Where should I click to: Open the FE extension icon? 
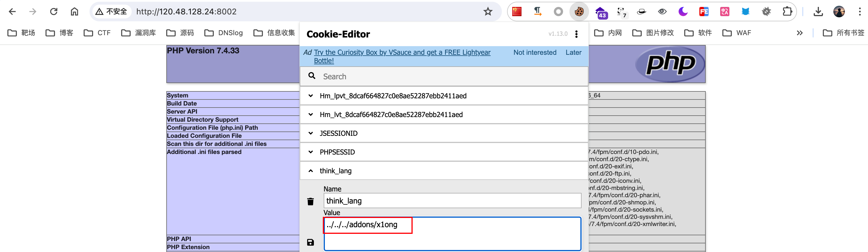(x=704, y=12)
